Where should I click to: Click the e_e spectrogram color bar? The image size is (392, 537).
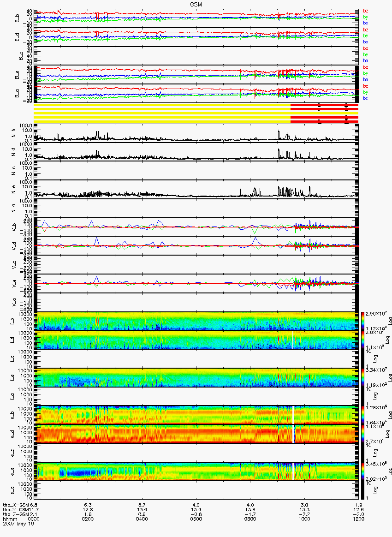tap(362, 472)
